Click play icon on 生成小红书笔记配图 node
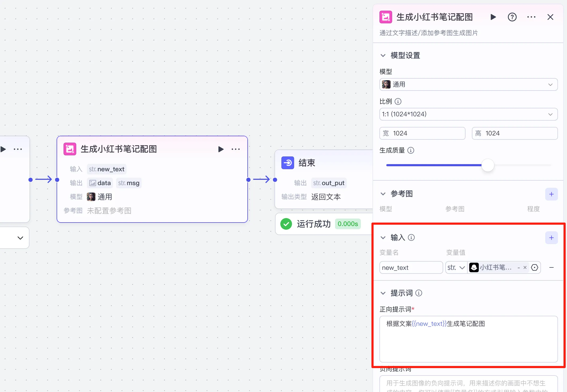This screenshot has width=567, height=392. point(221,149)
